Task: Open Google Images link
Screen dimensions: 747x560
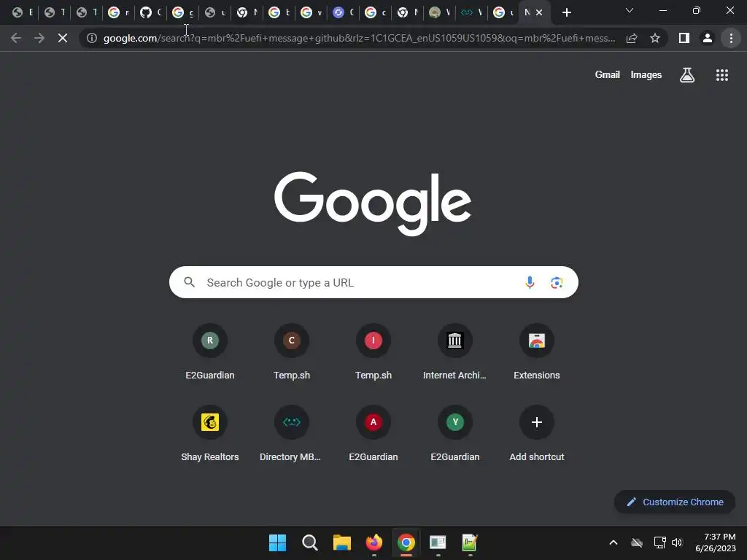Action: [x=646, y=75]
